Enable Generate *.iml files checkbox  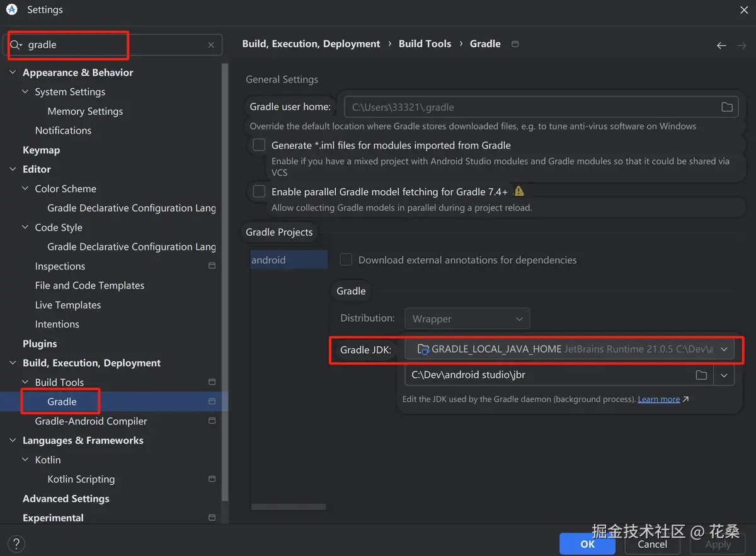tap(259, 145)
